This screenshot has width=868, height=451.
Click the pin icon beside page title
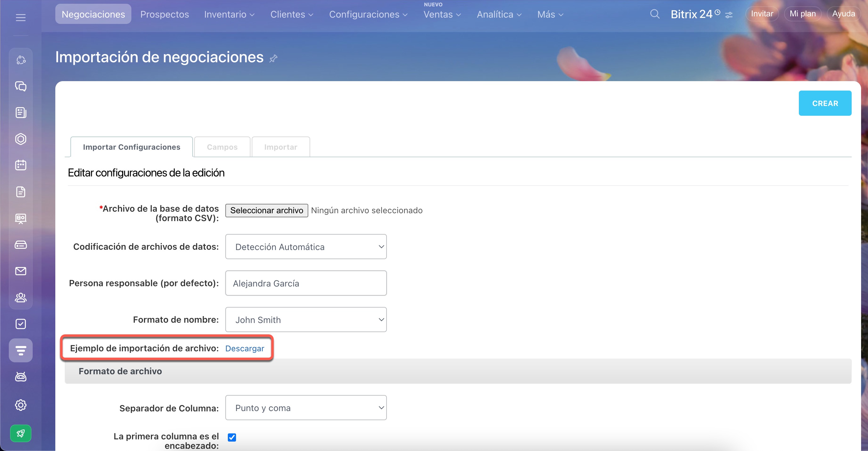click(x=273, y=58)
